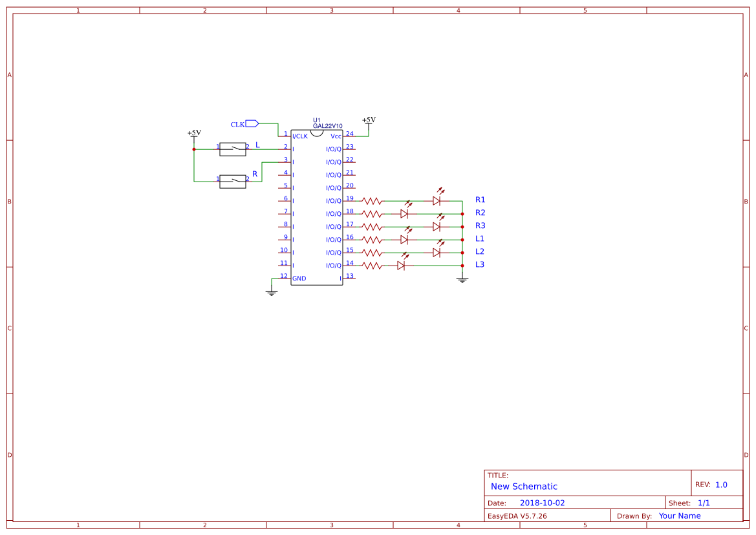Select the resistor on pin 19

(372, 201)
